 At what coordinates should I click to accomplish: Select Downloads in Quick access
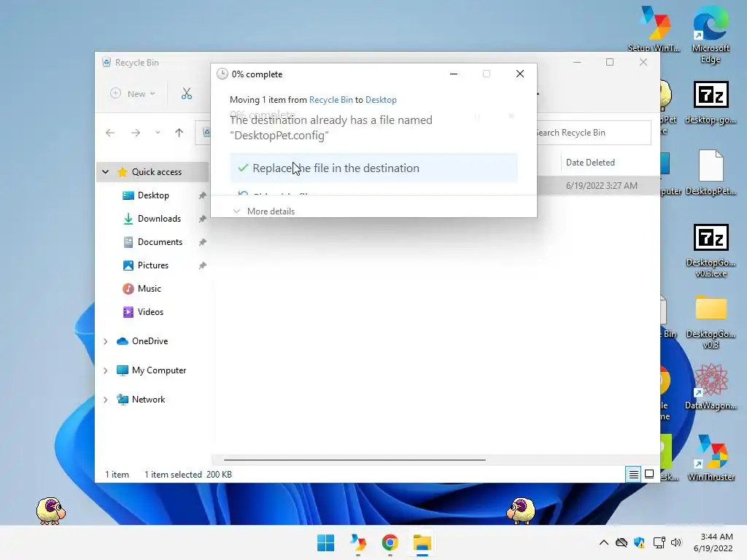[x=159, y=219]
